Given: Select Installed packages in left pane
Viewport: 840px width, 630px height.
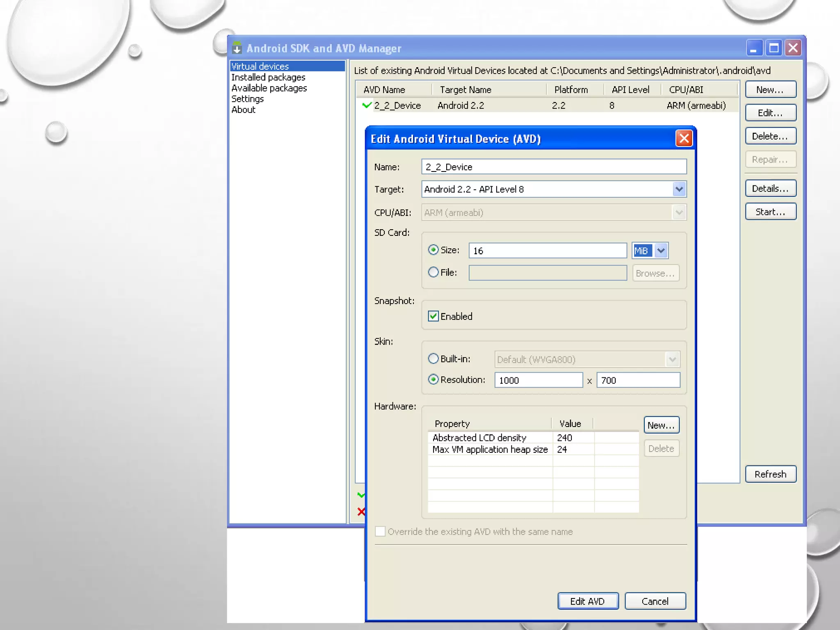Looking at the screenshot, I should pos(268,77).
